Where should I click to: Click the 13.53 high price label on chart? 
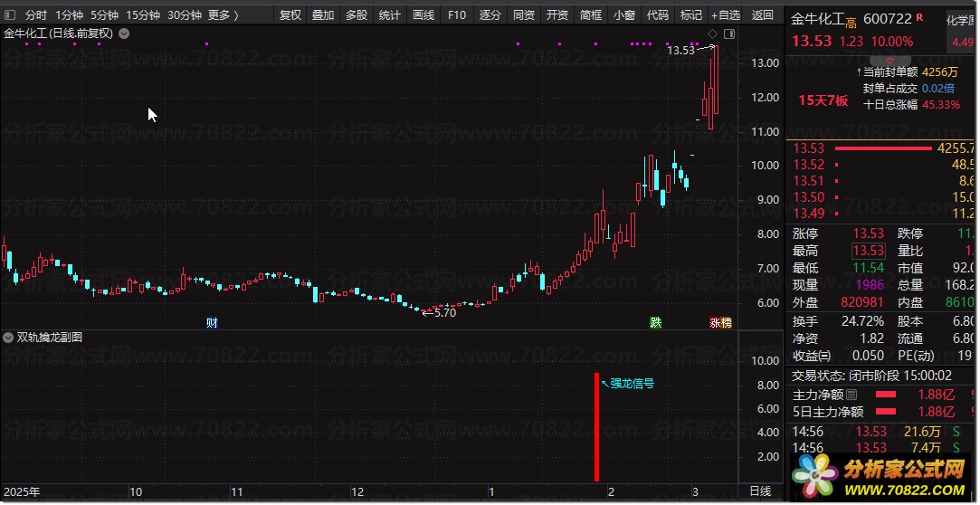coord(680,50)
